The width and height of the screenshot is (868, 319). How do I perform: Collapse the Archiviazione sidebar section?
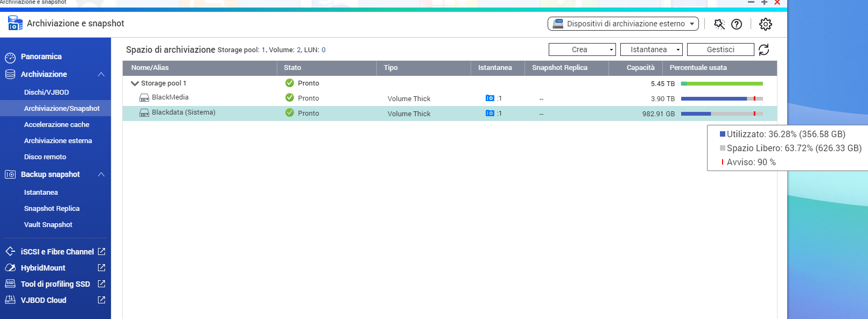click(101, 74)
